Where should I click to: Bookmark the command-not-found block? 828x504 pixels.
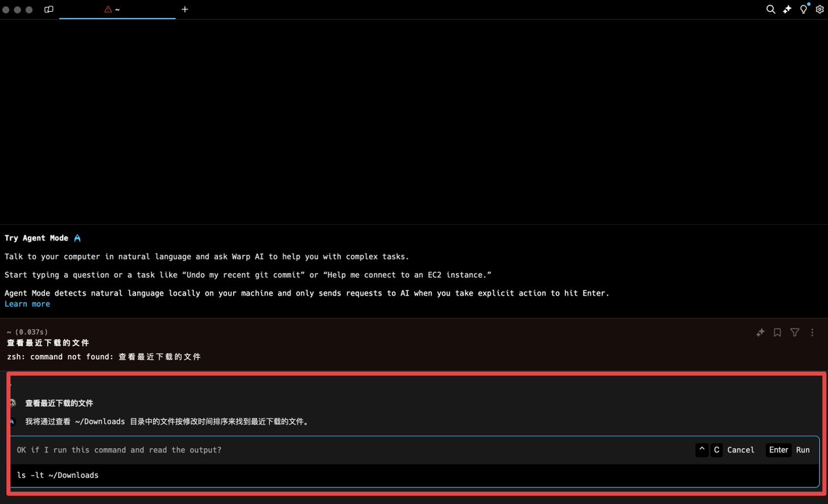(x=778, y=332)
